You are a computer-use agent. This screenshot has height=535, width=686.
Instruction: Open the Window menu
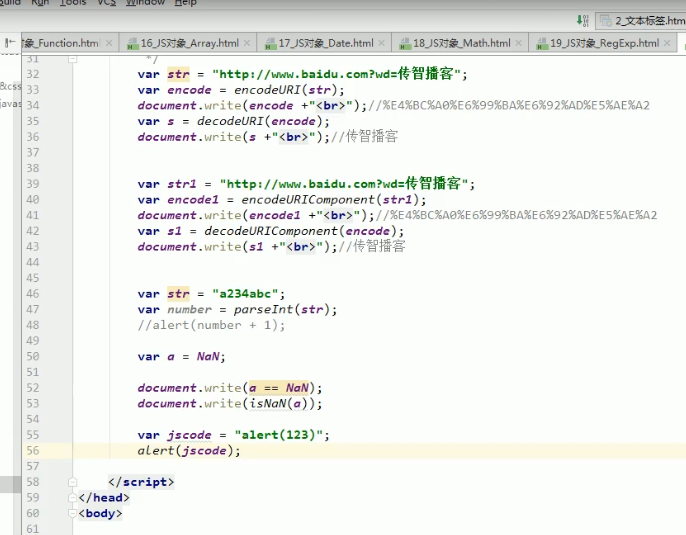[x=145, y=3]
